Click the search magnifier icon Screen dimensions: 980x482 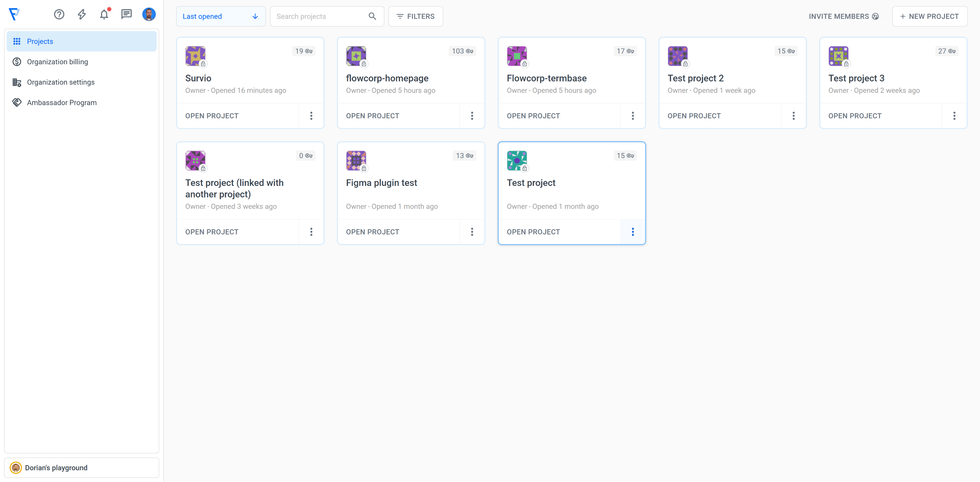(x=372, y=16)
